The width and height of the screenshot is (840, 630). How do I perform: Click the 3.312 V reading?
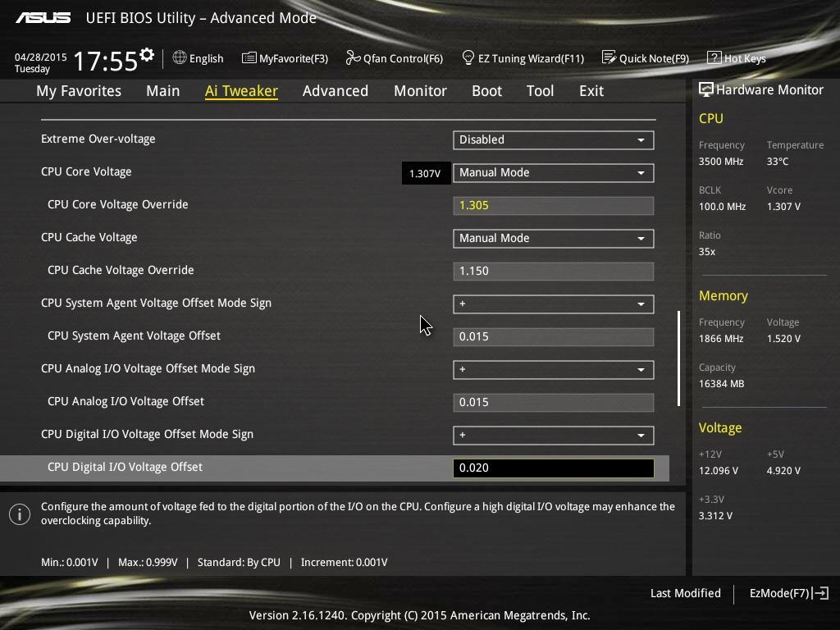click(x=715, y=516)
